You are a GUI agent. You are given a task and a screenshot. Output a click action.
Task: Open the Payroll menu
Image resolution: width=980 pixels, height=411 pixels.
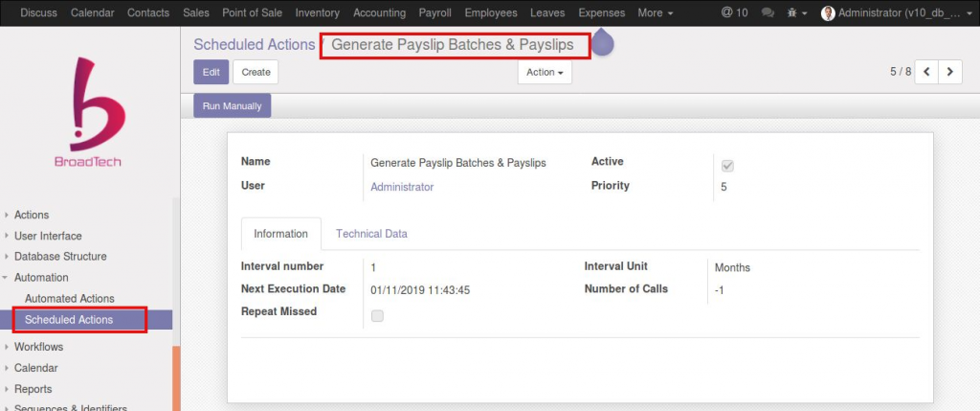tap(435, 13)
